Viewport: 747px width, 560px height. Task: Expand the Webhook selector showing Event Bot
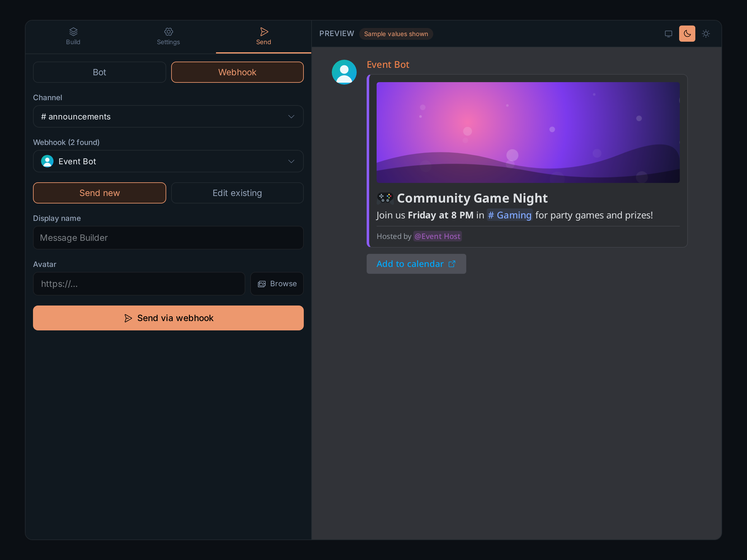pyautogui.click(x=168, y=161)
